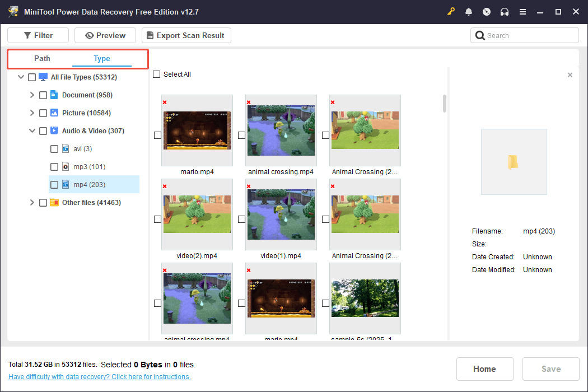The image size is (588, 392).
Task: Select the mario.mp4 thumbnail
Action: coord(197,129)
